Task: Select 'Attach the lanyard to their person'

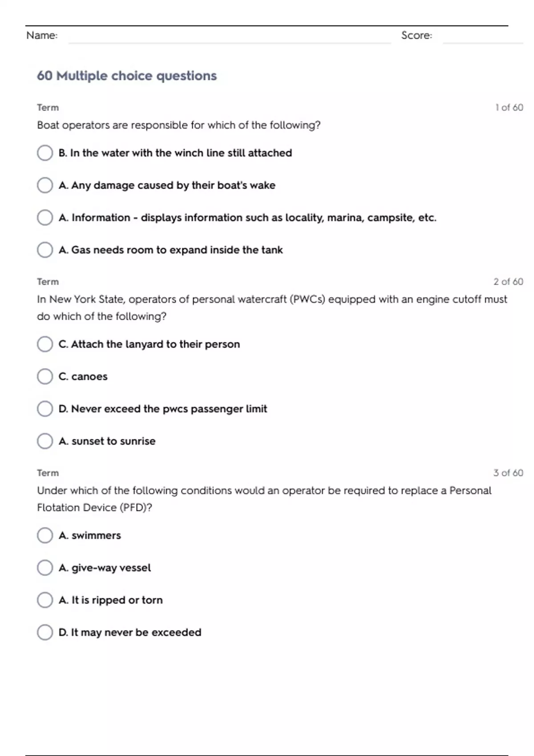Action: coord(45,344)
